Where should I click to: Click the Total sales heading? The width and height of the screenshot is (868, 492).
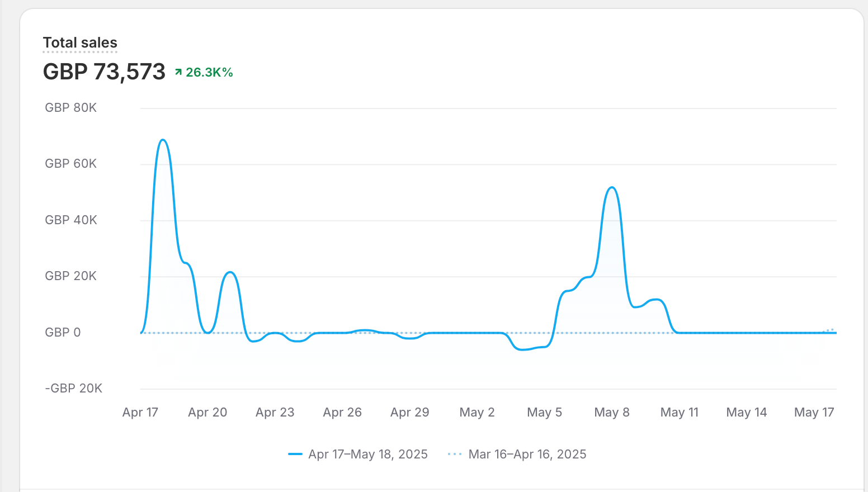point(80,43)
